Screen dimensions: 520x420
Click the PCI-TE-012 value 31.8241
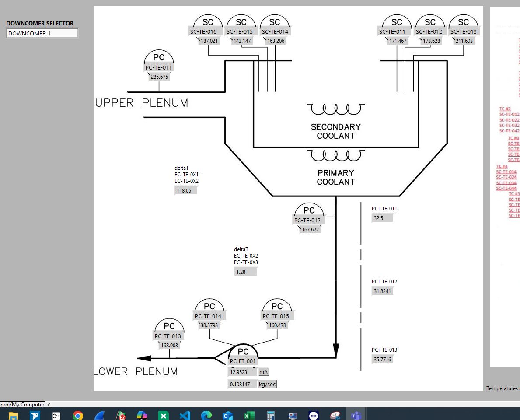pos(382,291)
